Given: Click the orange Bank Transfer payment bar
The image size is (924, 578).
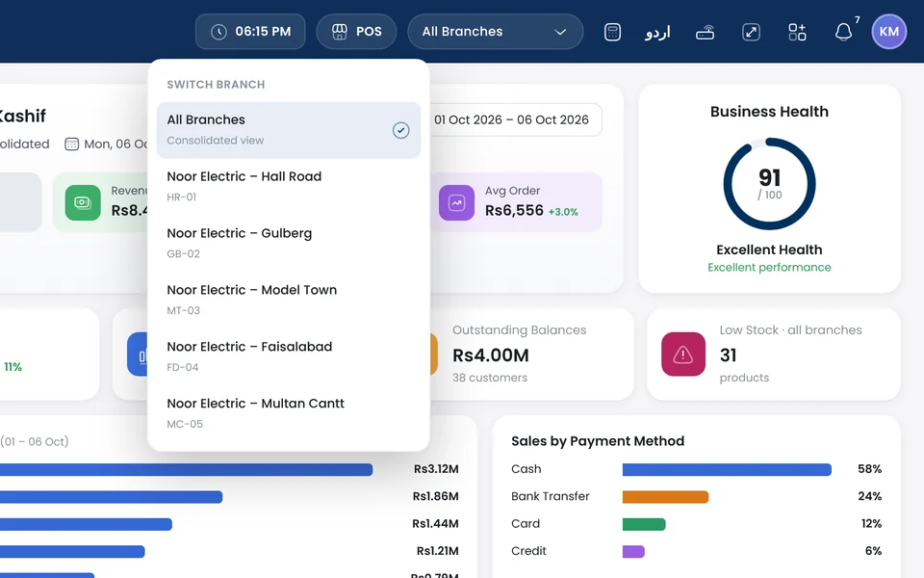Looking at the screenshot, I should [x=665, y=497].
